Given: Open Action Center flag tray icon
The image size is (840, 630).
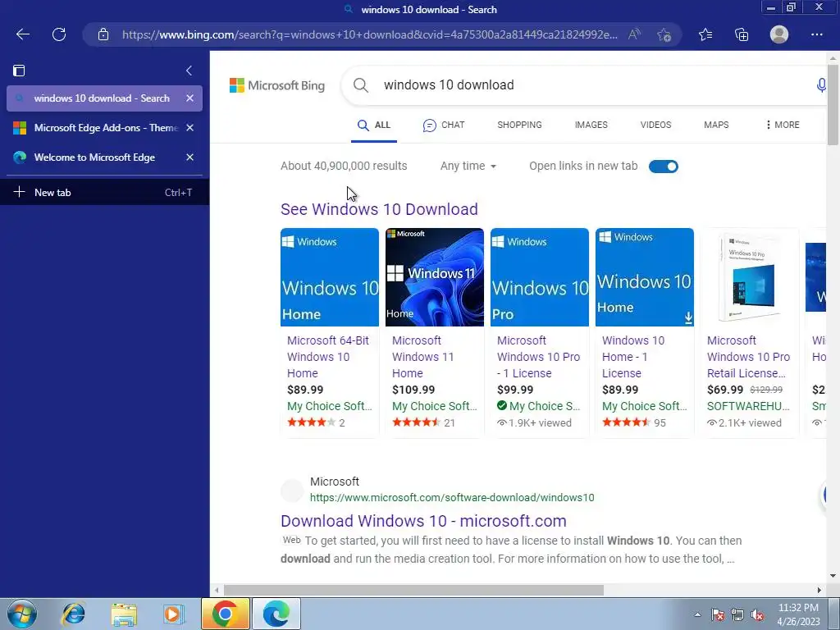Looking at the screenshot, I should point(718,614).
